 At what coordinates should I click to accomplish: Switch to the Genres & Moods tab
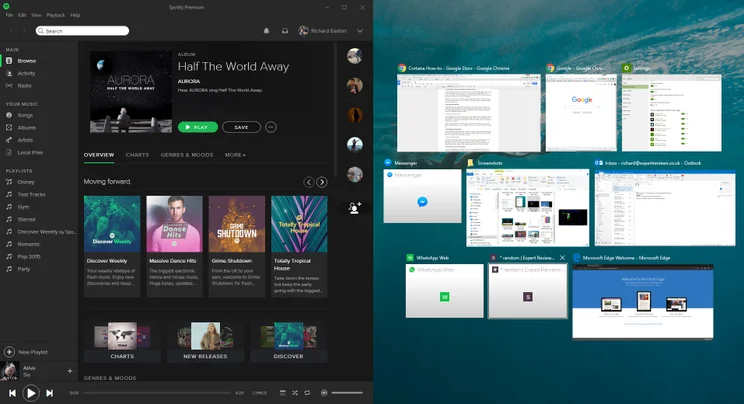186,155
